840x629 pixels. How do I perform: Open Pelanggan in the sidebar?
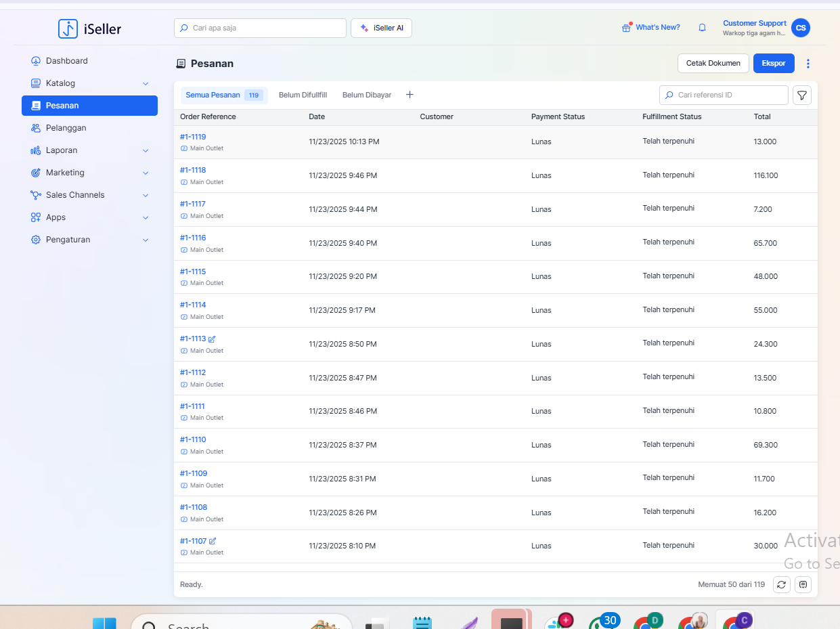tap(66, 128)
